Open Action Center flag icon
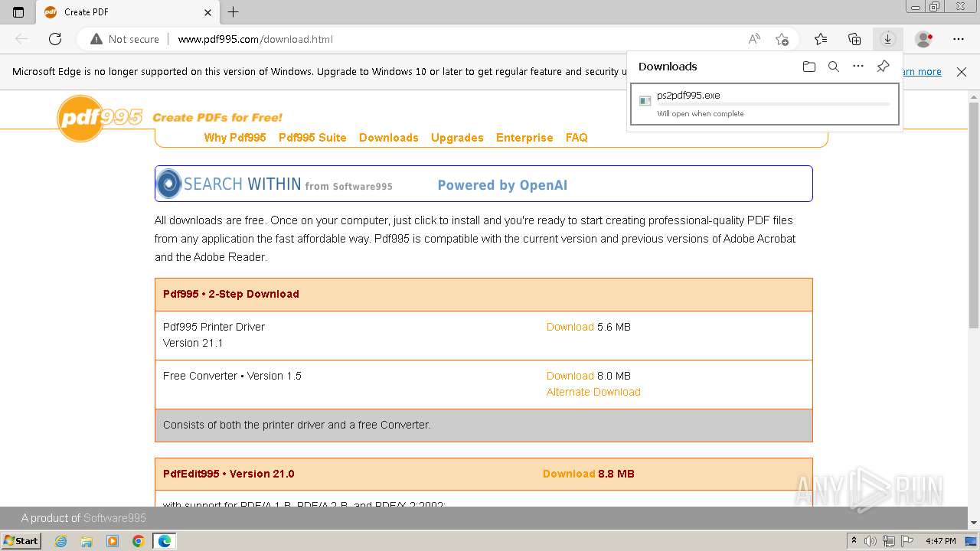The image size is (980, 551). [907, 541]
